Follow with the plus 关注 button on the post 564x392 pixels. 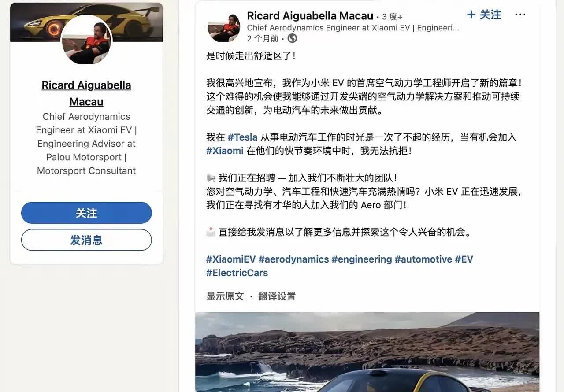click(x=484, y=15)
